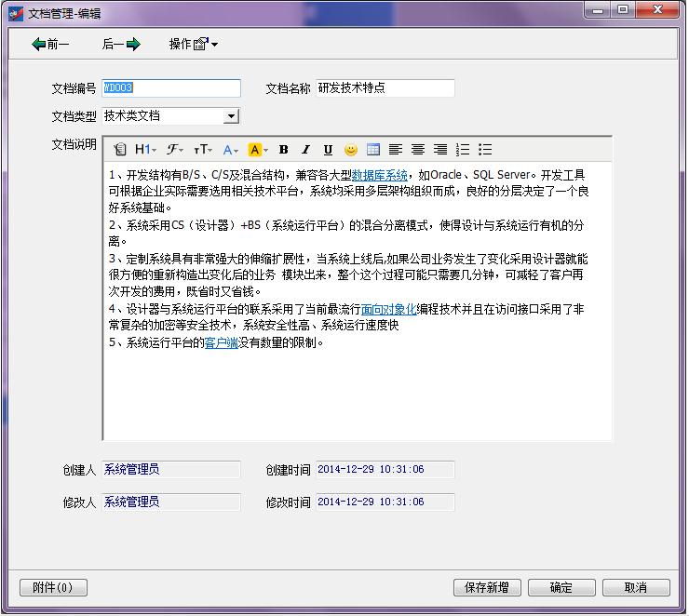Image resolution: width=689 pixels, height=616 pixels.
Task: Open the text highlight color picker
Action: [258, 149]
